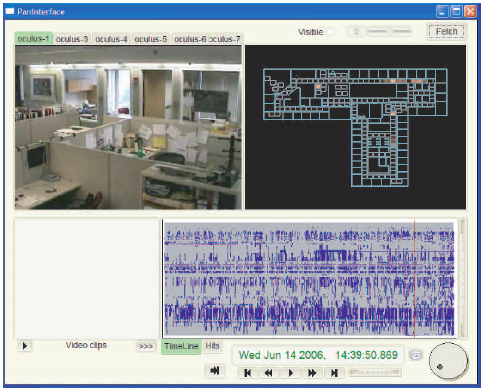Open the oculus-4 camera tab

[111, 39]
